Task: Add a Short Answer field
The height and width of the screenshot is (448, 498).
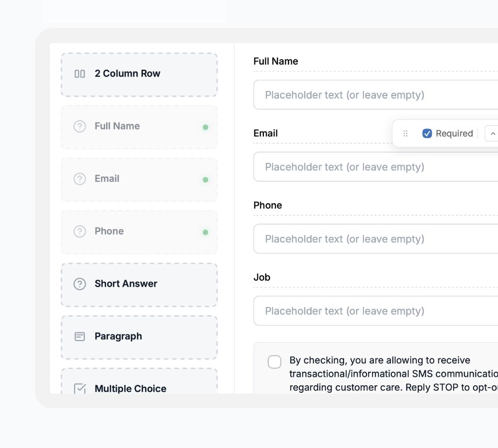Action: (139, 284)
